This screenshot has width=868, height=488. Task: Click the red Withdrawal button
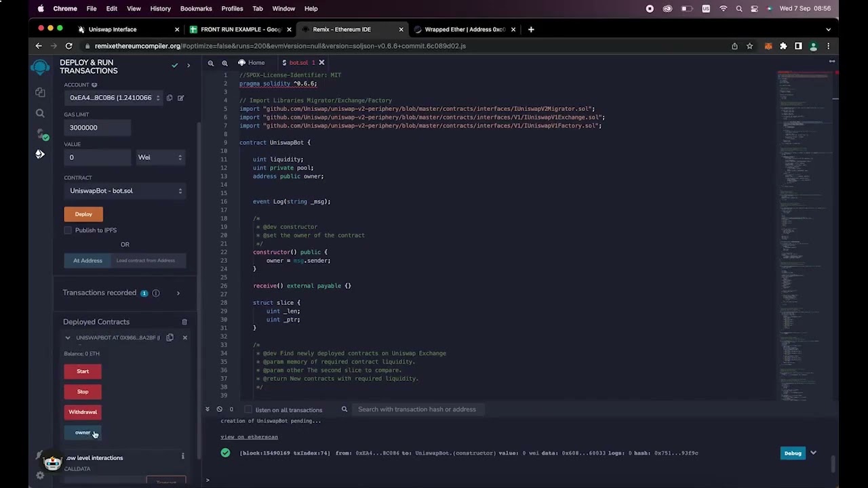point(83,412)
